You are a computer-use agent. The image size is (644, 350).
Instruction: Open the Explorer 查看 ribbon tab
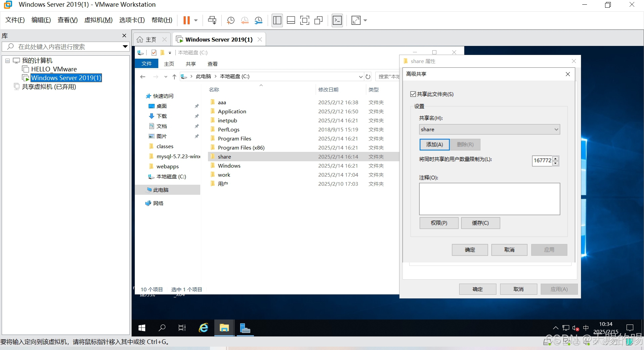point(212,64)
